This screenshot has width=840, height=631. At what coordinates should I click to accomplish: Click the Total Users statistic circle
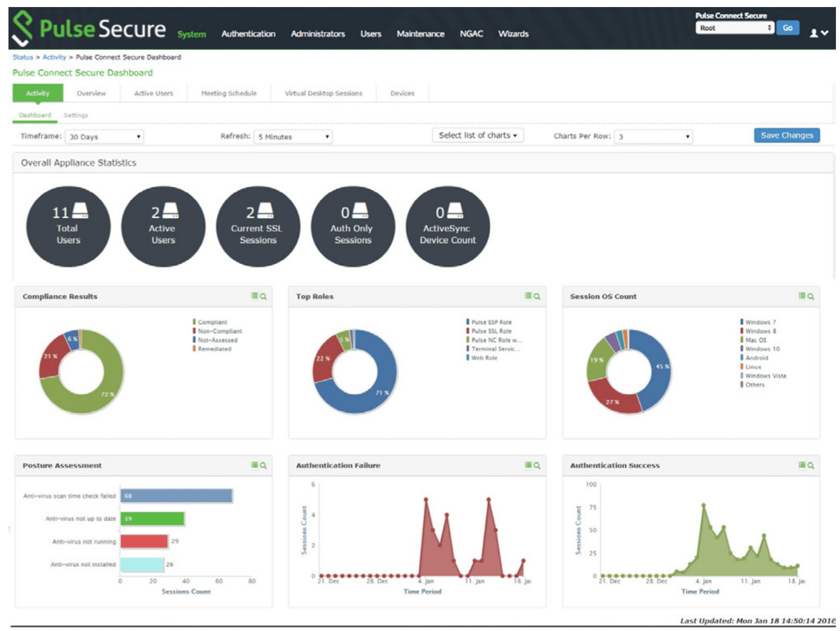(x=68, y=227)
